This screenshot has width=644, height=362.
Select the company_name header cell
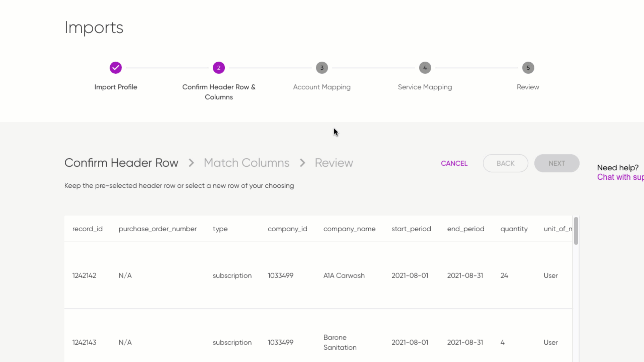(x=350, y=229)
